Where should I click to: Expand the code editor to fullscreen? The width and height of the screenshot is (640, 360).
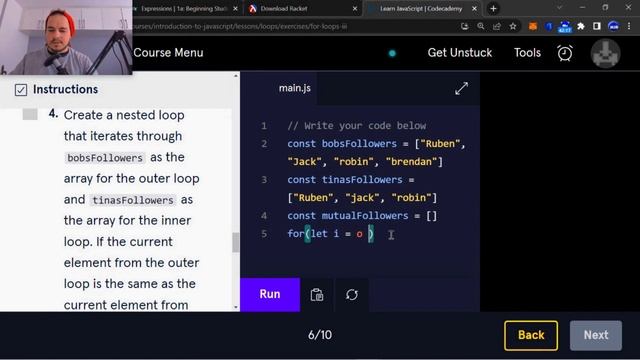461,88
